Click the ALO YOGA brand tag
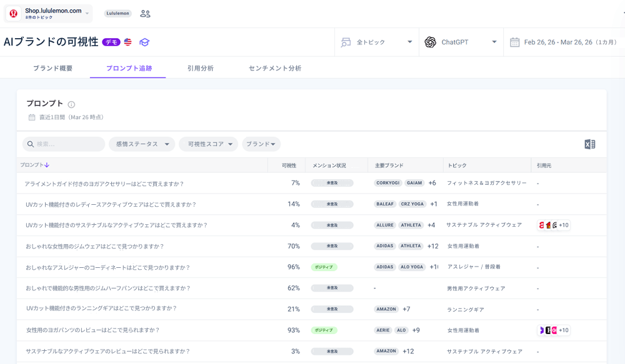Viewport: 625px width, 364px height. pos(412,267)
